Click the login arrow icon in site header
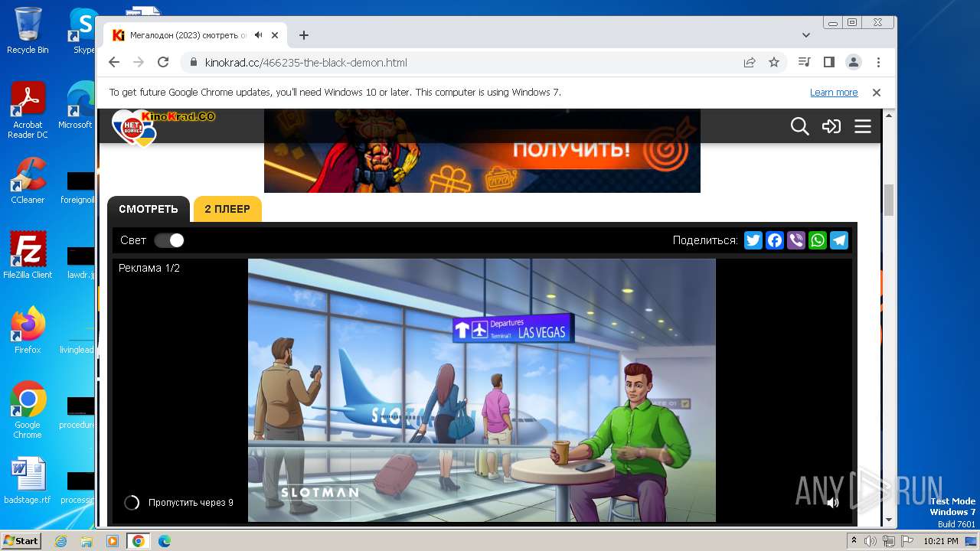This screenshot has width=980, height=551. pyautogui.click(x=831, y=126)
